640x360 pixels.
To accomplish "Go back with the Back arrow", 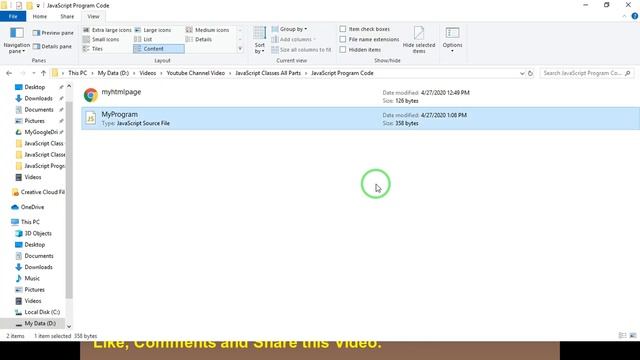I will (x=9, y=73).
